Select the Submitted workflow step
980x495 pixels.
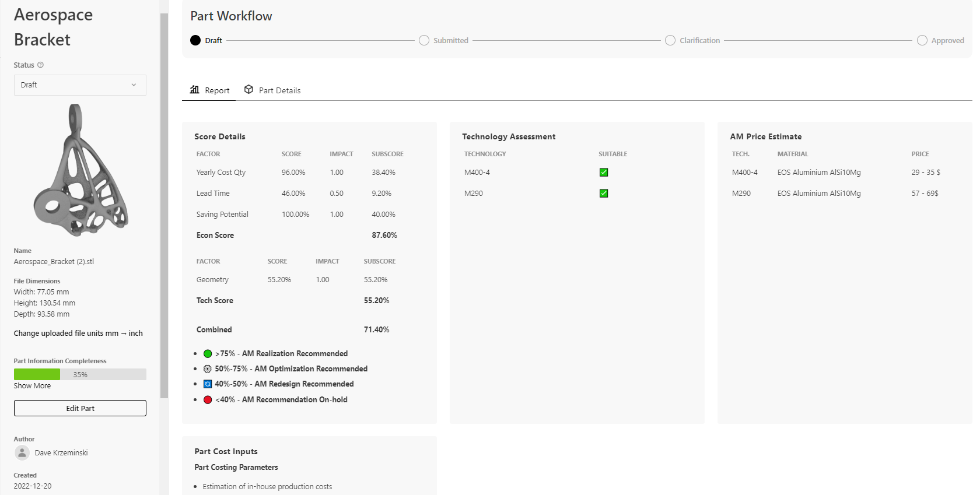click(424, 40)
